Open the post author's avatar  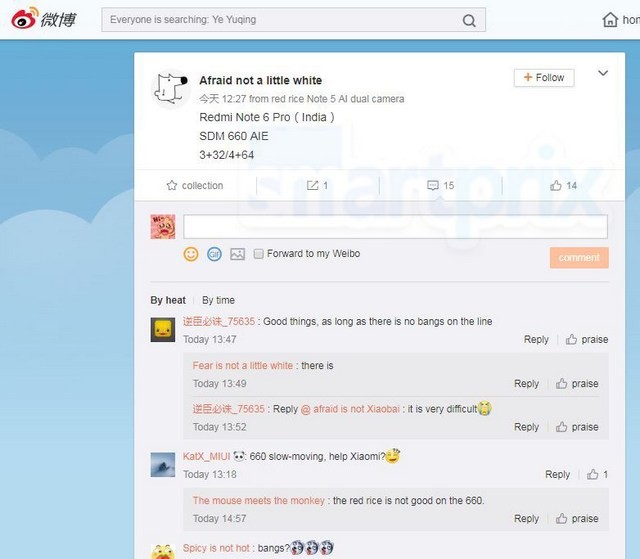click(x=170, y=88)
